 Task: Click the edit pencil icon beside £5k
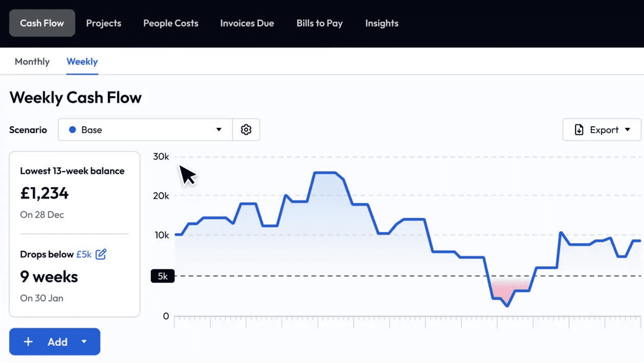[101, 254]
